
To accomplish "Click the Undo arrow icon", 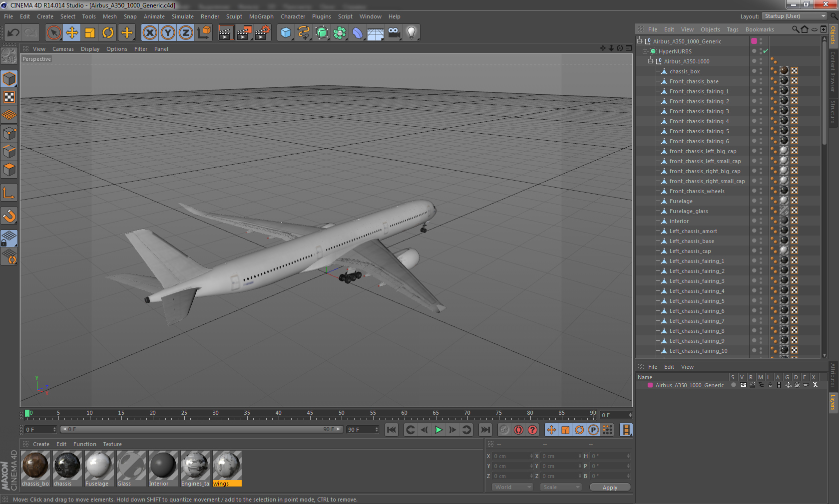I will pyautogui.click(x=13, y=33).
